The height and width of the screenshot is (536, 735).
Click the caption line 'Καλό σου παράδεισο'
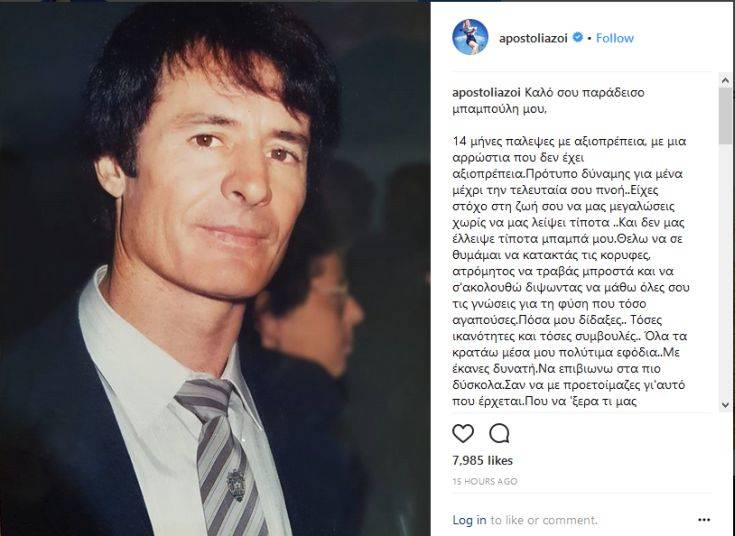point(584,92)
